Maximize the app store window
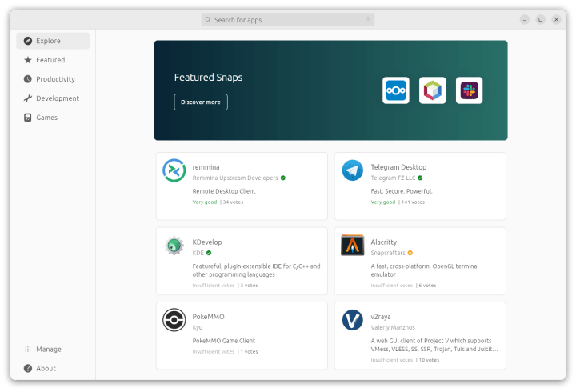The image size is (576, 392). coord(540,19)
